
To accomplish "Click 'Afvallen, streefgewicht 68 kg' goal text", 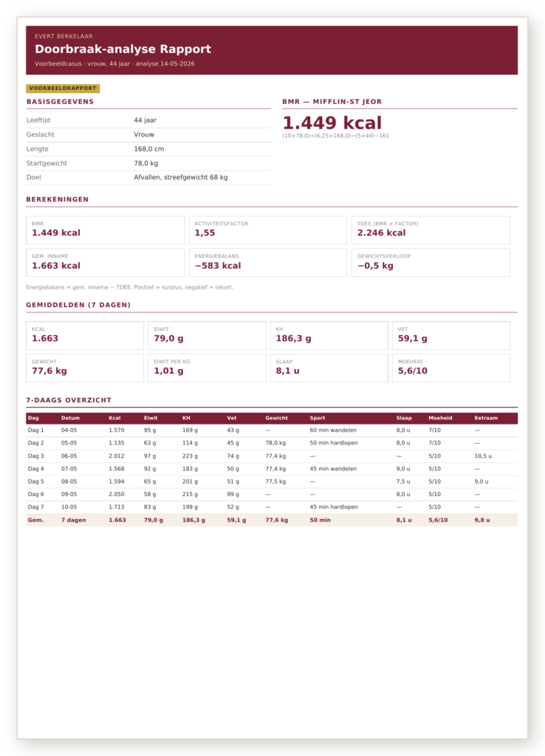I will [x=181, y=177].
